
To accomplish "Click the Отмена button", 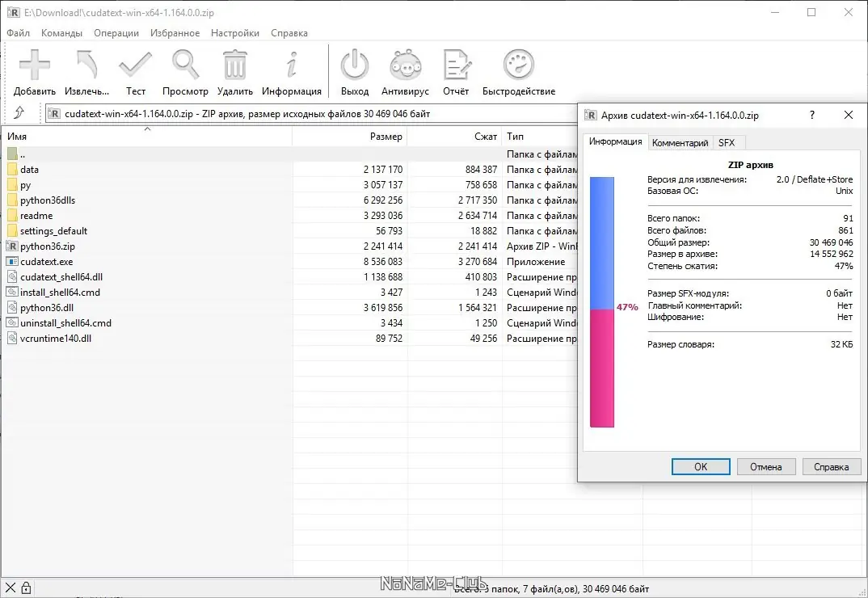I will coord(765,467).
